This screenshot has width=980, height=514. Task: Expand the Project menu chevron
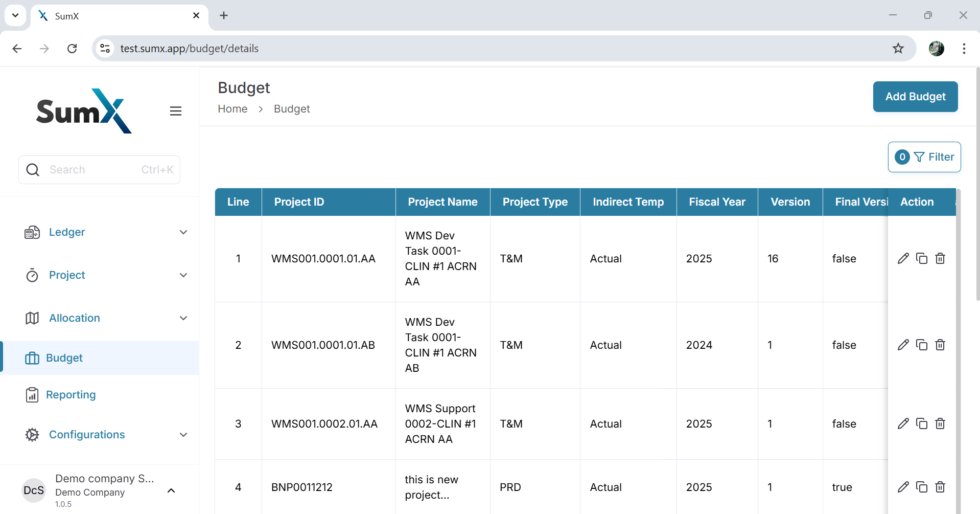183,275
